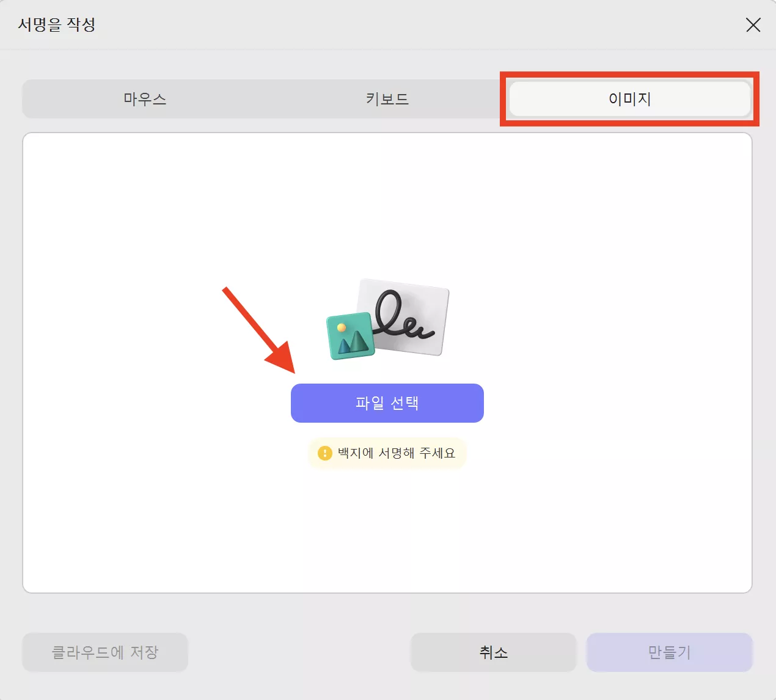Image resolution: width=776 pixels, height=700 pixels.
Task: Click the 백지에 서명해 주세요 notice
Action: [387, 453]
